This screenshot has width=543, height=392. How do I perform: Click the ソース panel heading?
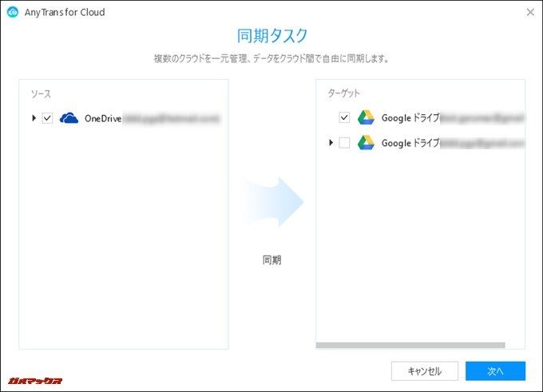41,94
